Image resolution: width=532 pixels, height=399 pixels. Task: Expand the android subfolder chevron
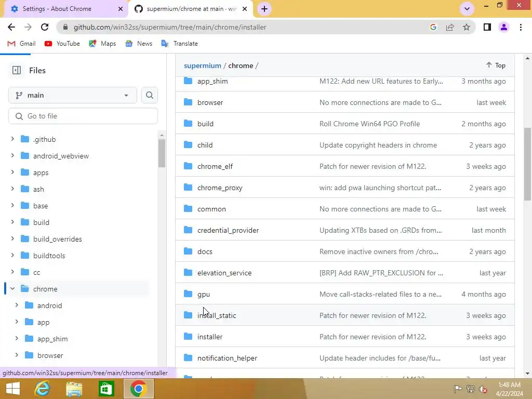[17, 305]
